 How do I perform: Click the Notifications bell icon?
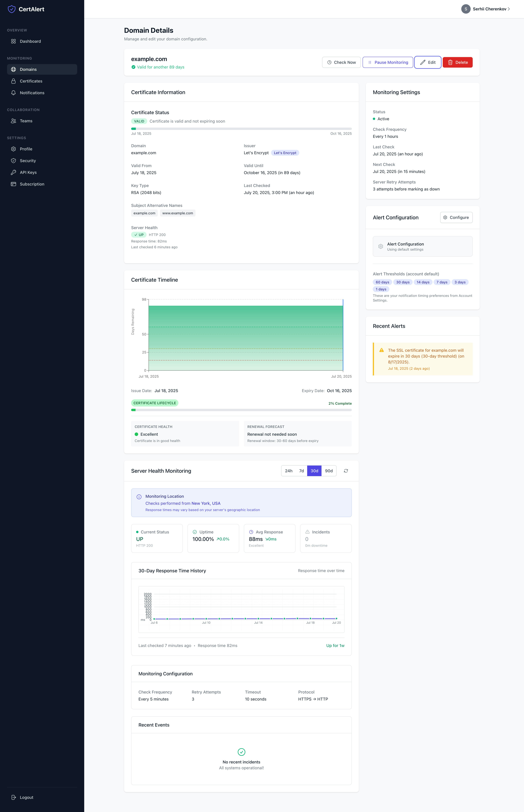14,93
